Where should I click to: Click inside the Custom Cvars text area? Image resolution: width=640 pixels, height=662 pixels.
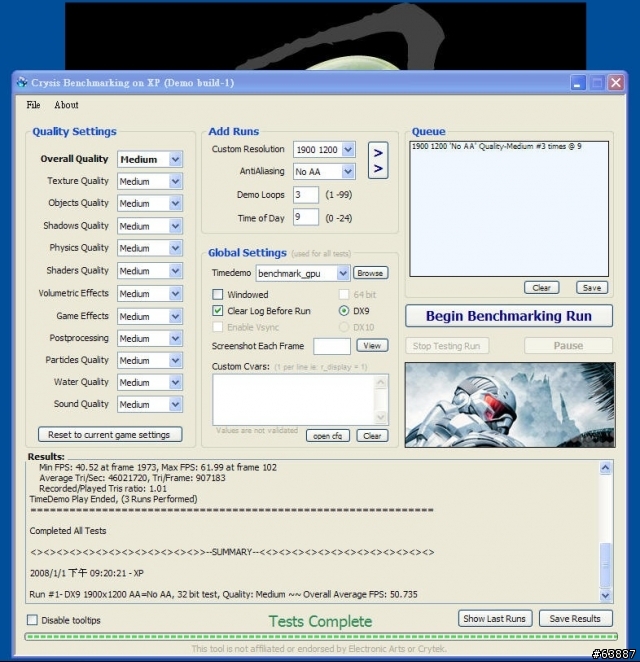click(293, 399)
